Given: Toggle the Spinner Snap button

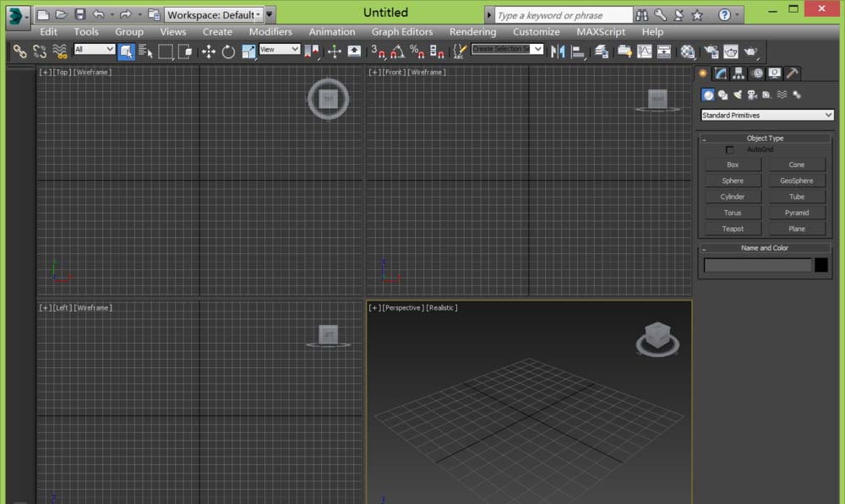Looking at the screenshot, I should [437, 51].
